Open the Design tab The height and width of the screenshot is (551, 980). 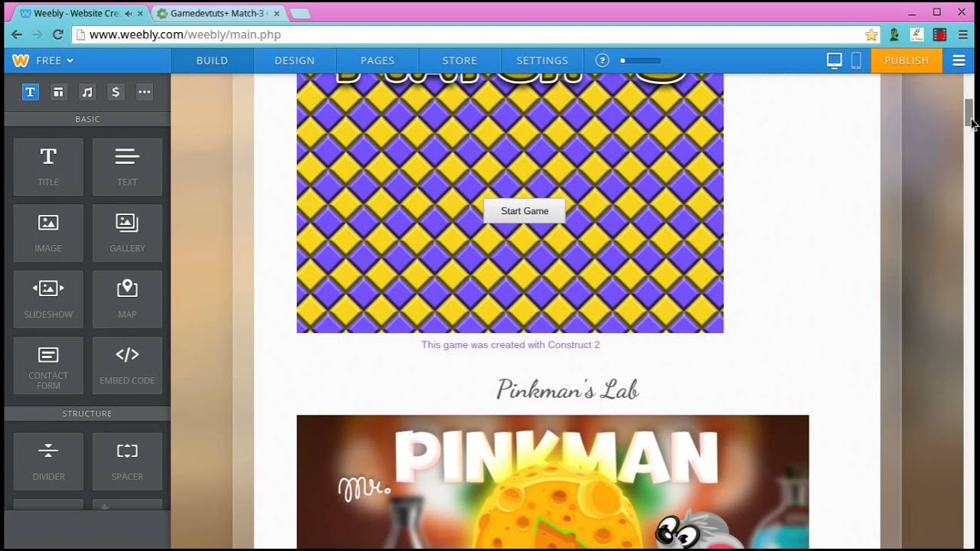295,60
